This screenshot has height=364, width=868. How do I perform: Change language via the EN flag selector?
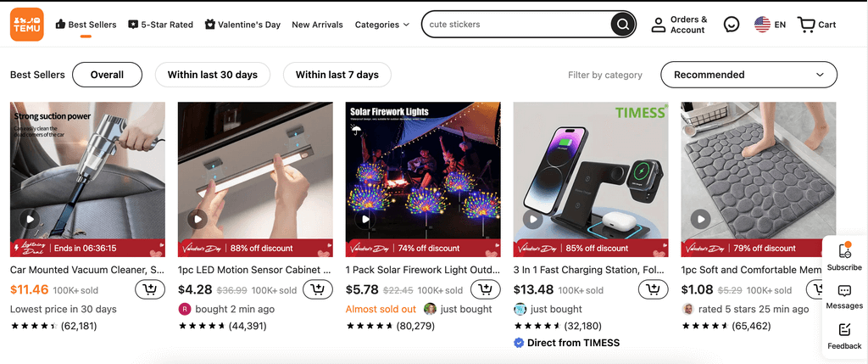coord(770,25)
